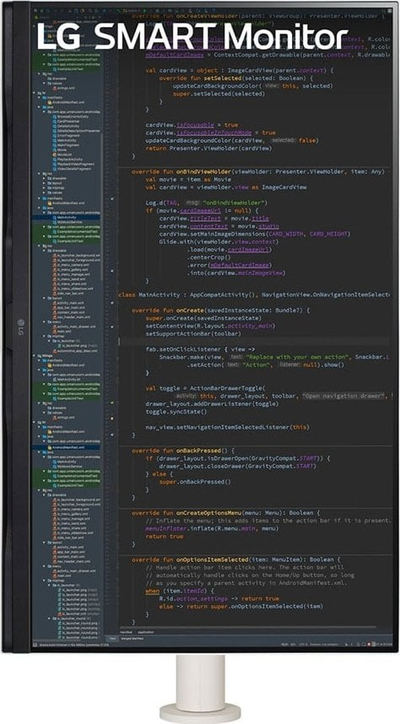Open CardPresenter class in project tree

[x=68, y=121]
